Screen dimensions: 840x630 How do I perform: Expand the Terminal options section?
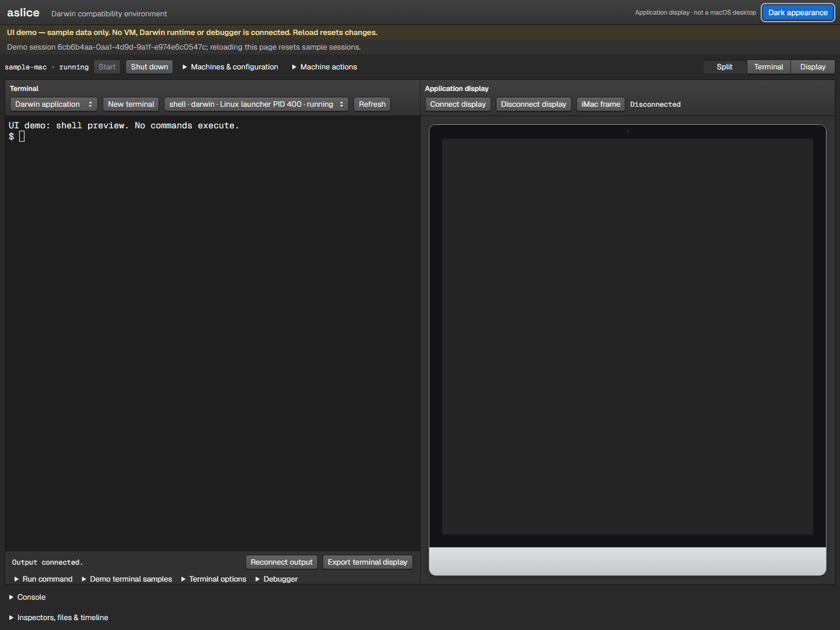[x=213, y=579]
